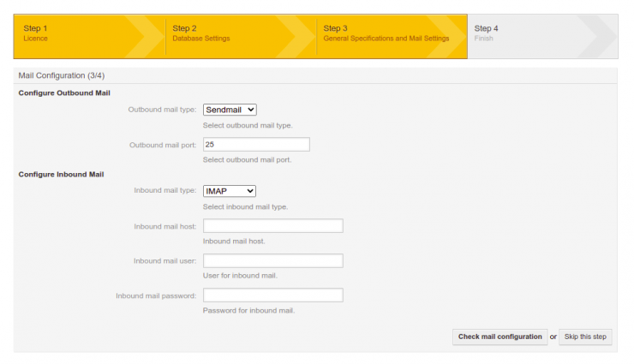The height and width of the screenshot is (364, 634).
Task: Click the outbound mail port field showing 25
Action: 255,145
